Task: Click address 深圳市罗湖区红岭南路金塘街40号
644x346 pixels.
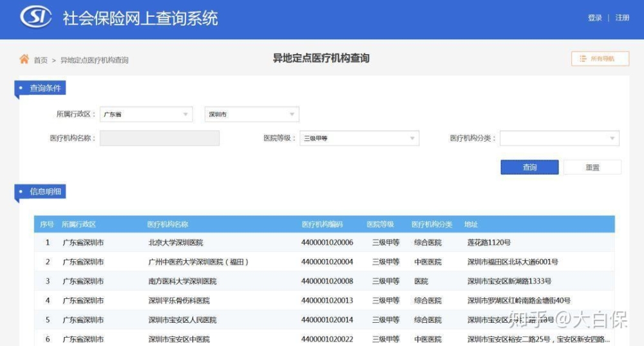Action: click(518, 300)
